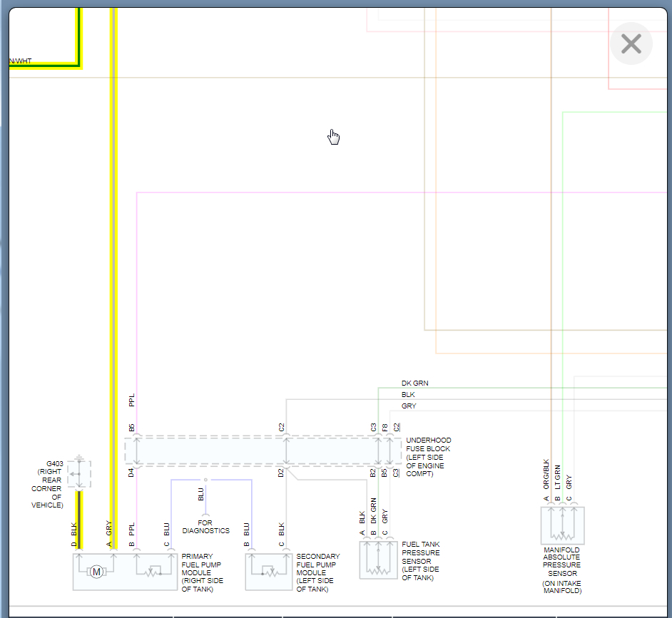Select the DK GRN wire label
The height and width of the screenshot is (618, 672).
(x=414, y=383)
